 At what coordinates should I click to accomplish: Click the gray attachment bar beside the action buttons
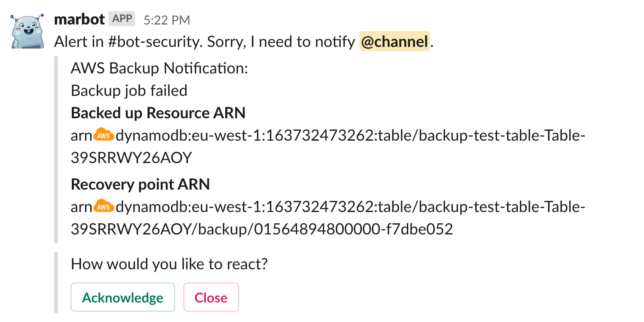point(56,282)
